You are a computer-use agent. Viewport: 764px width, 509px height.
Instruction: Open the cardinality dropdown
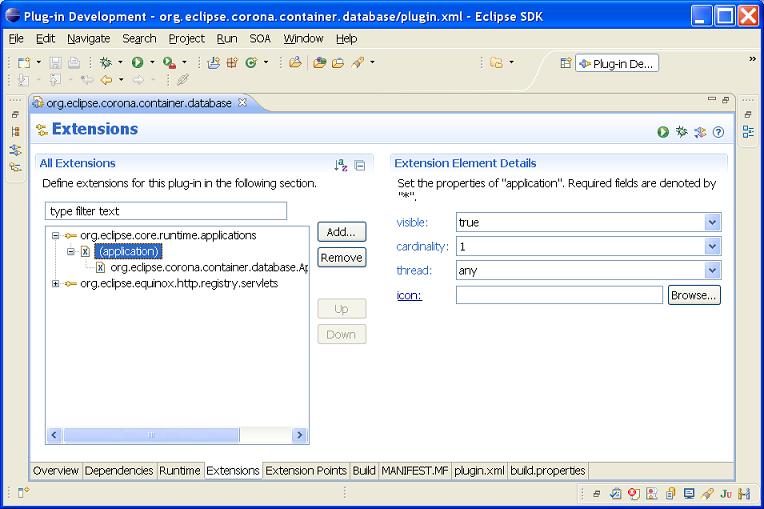click(x=712, y=246)
